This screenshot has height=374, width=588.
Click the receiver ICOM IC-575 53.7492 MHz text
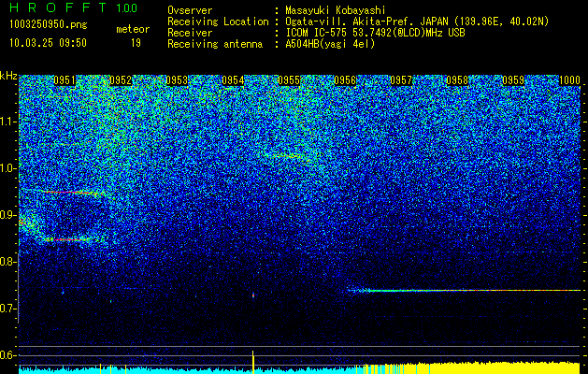click(375, 33)
